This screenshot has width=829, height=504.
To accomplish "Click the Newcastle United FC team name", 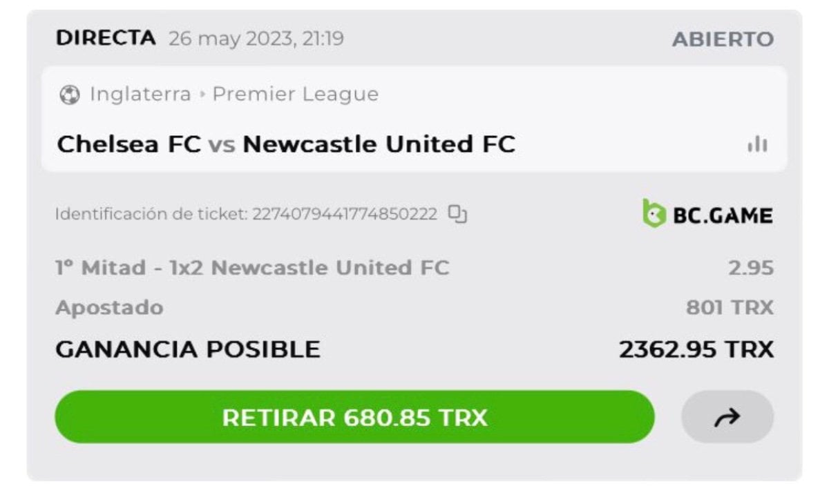I will tap(379, 144).
